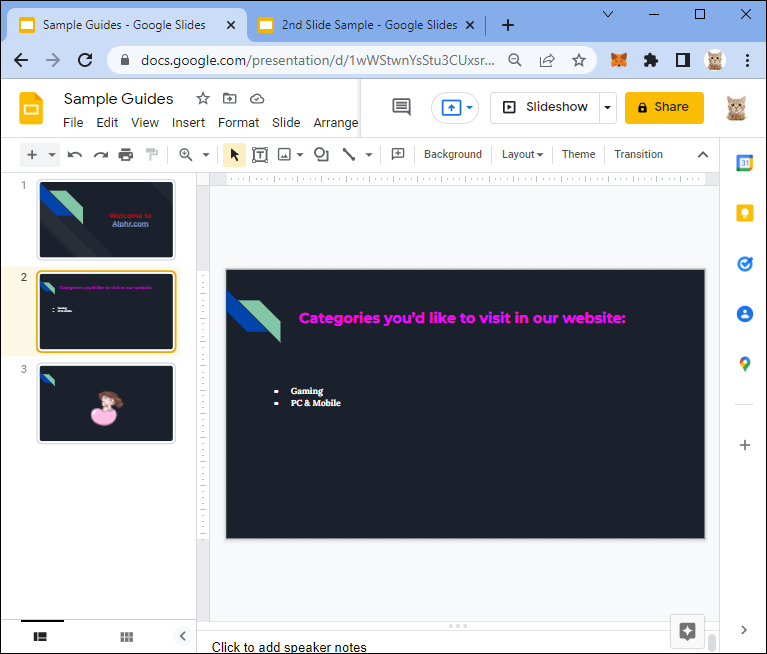Choose the Select arrow cursor tool
Viewport: 767px width, 654px height.
click(x=234, y=155)
